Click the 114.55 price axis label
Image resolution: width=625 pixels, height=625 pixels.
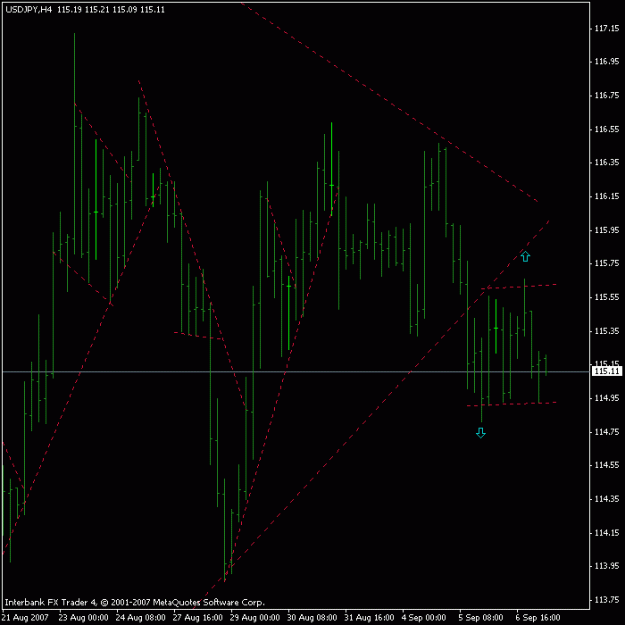607,465
